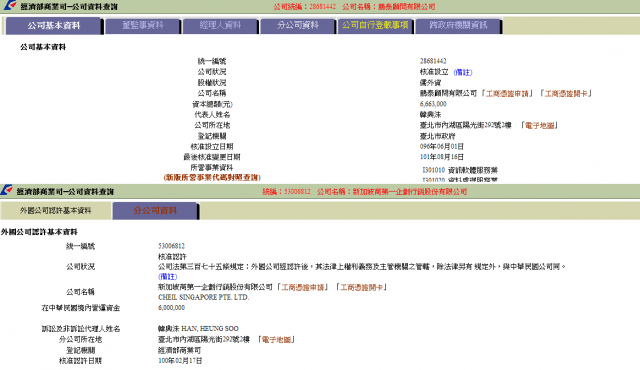Open 工商憑證開卡 link in upper company name row

coord(566,94)
